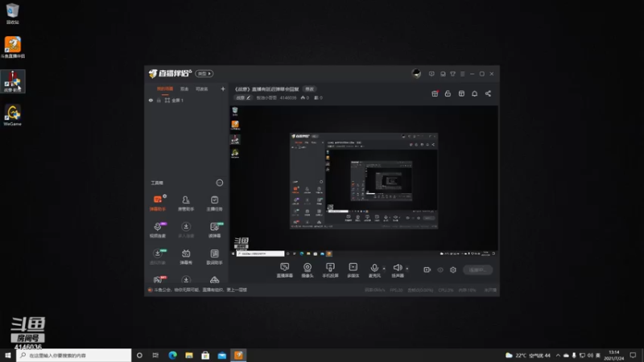Open the desktop Recycle Bin icon
This screenshot has height=362, width=644.
[x=12, y=14]
